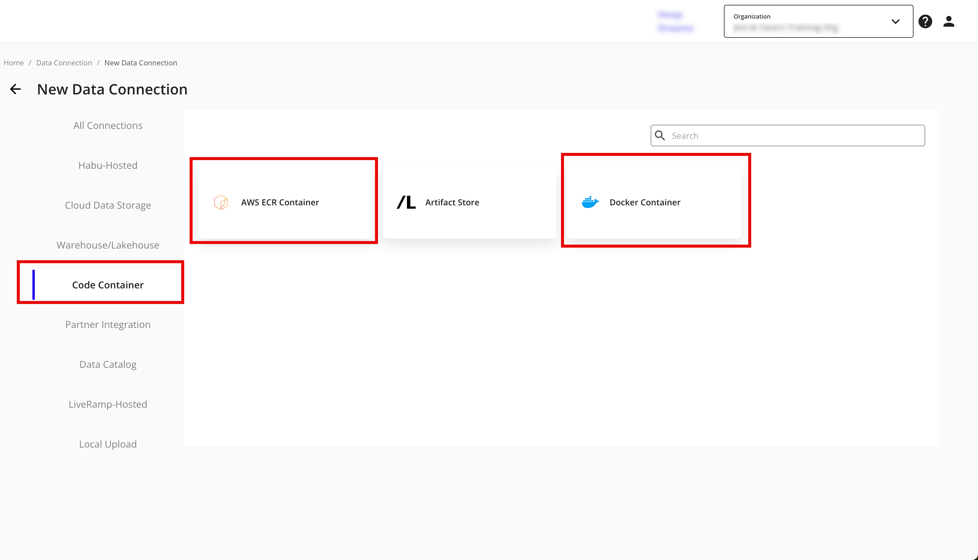Select the All Connections tab
The height and width of the screenshot is (560, 978).
pyautogui.click(x=108, y=125)
